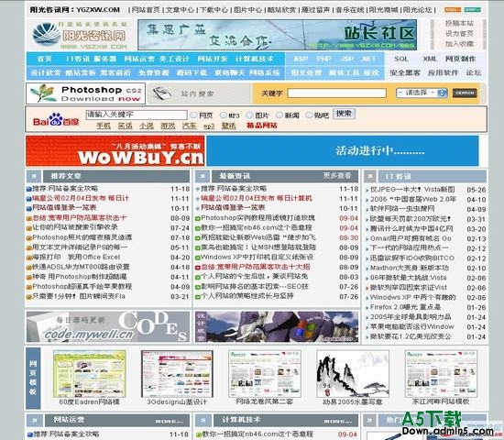Click the 网页模板 vertical side label

33,378
